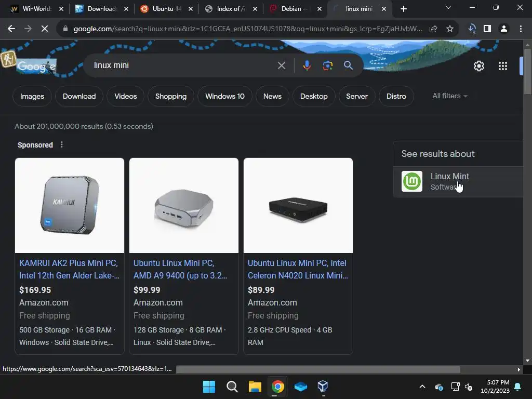Close the Ubuntu 14 tab
This screenshot has height=399, width=532.
[191, 9]
